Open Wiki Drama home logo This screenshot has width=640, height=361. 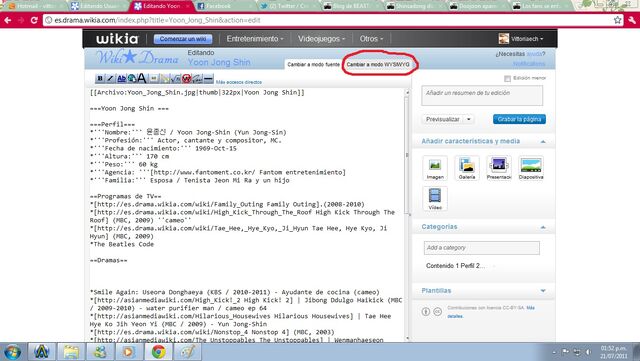coord(137,58)
